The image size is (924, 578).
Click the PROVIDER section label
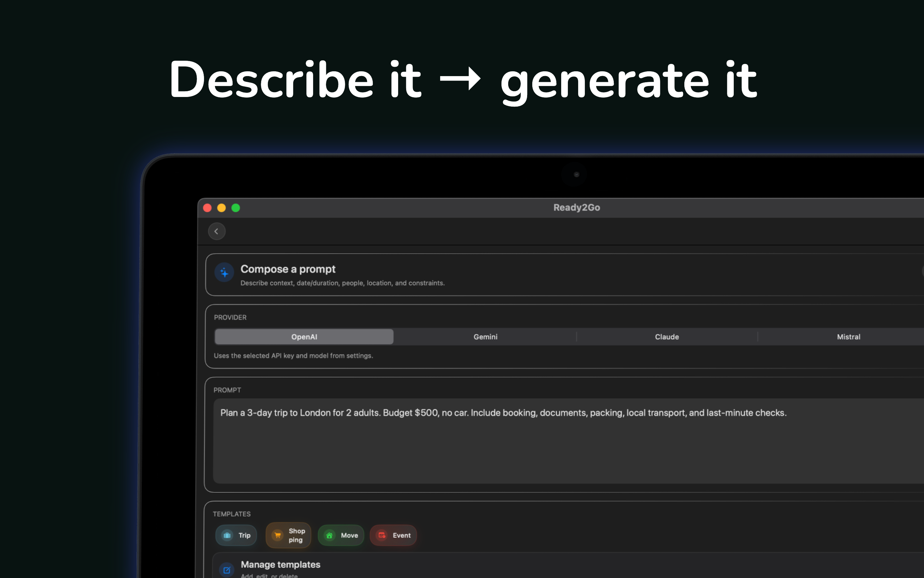coord(230,317)
